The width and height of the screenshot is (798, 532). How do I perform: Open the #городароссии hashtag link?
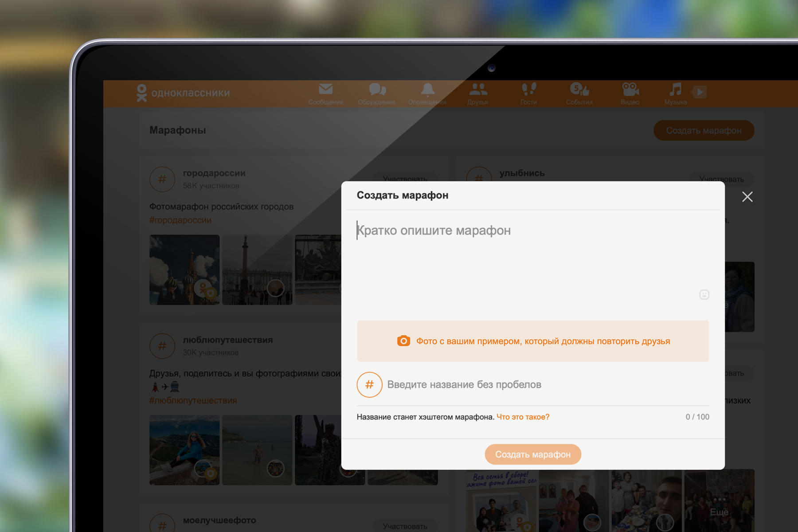[x=180, y=220]
